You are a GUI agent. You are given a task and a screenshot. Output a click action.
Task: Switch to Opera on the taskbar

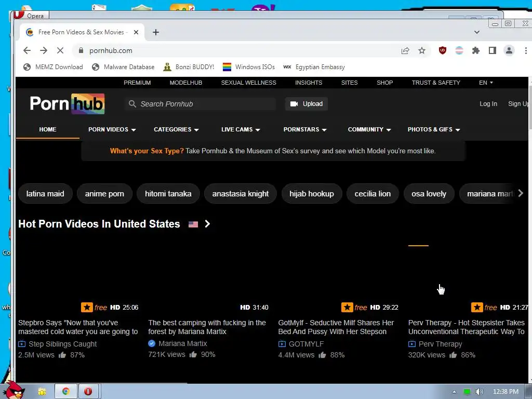[88, 391]
